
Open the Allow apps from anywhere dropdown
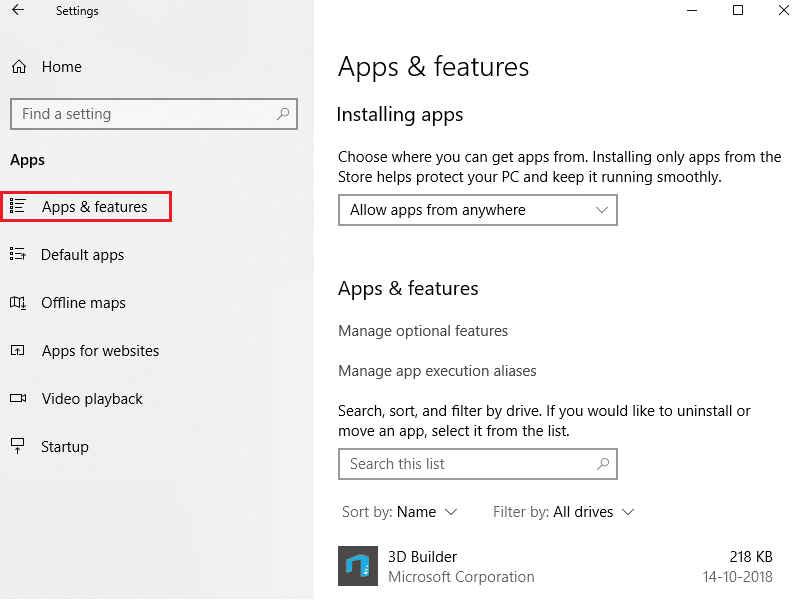click(x=477, y=210)
